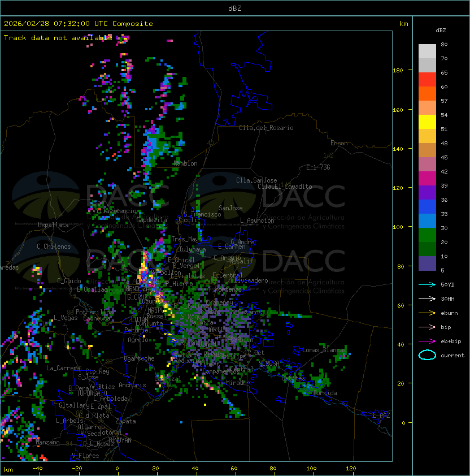Click the 'Anchoris' map label
Screen dimensions: 470x476
132,385
